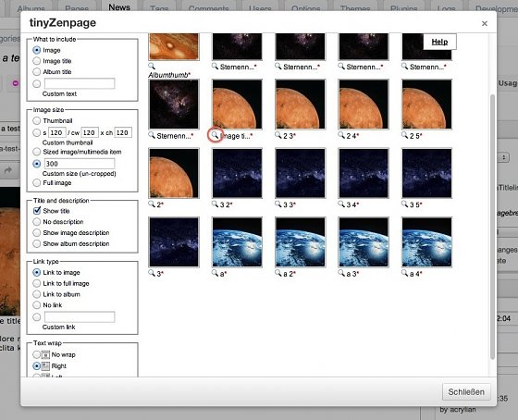Click the redo arrow in background editor

pos(8,170)
